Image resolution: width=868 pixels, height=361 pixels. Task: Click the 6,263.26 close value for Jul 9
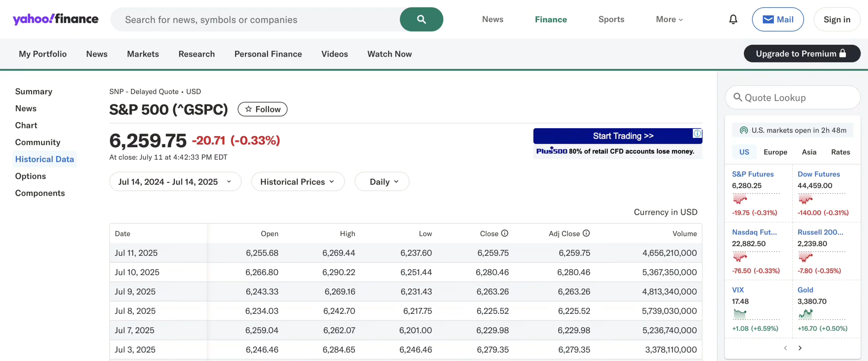coord(492,291)
